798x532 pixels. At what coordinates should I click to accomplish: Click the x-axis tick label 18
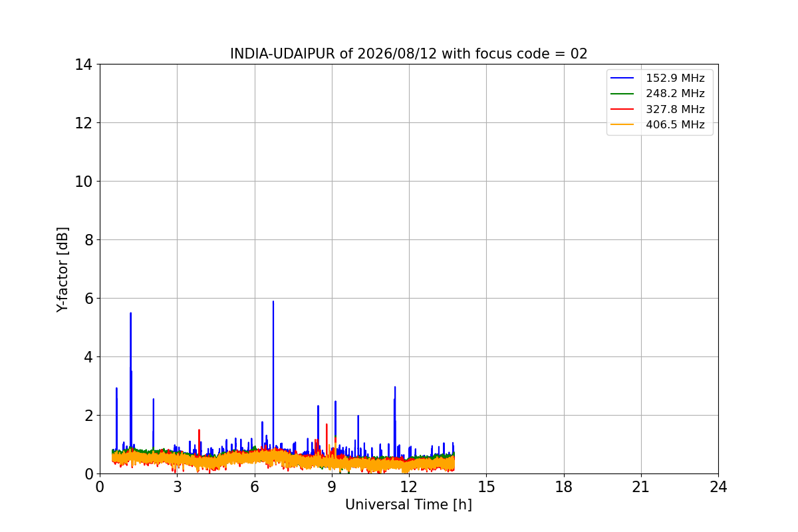[564, 487]
